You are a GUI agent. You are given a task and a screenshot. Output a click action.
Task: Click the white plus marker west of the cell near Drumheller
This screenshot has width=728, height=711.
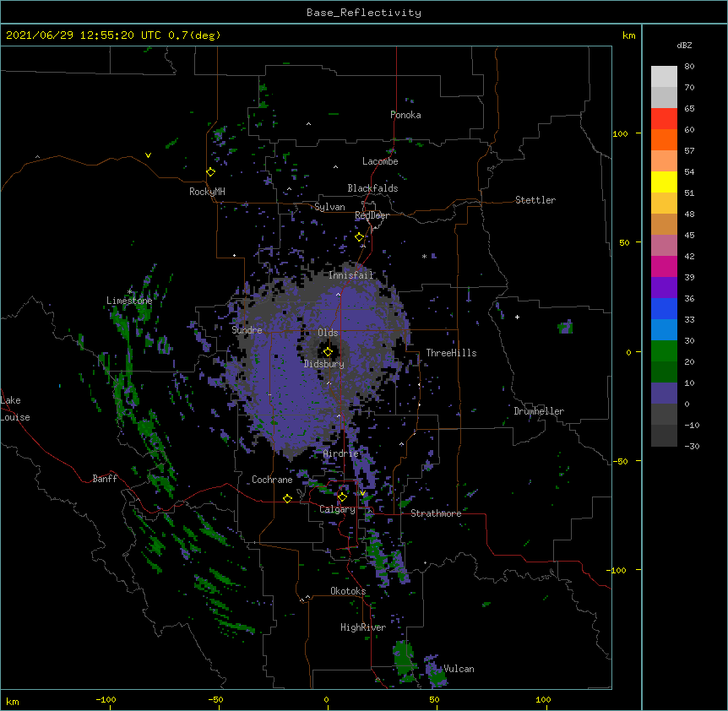click(517, 317)
